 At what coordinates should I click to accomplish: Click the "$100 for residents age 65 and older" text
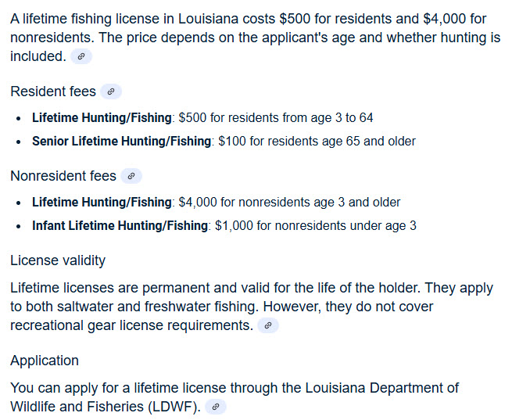pyautogui.click(x=317, y=142)
